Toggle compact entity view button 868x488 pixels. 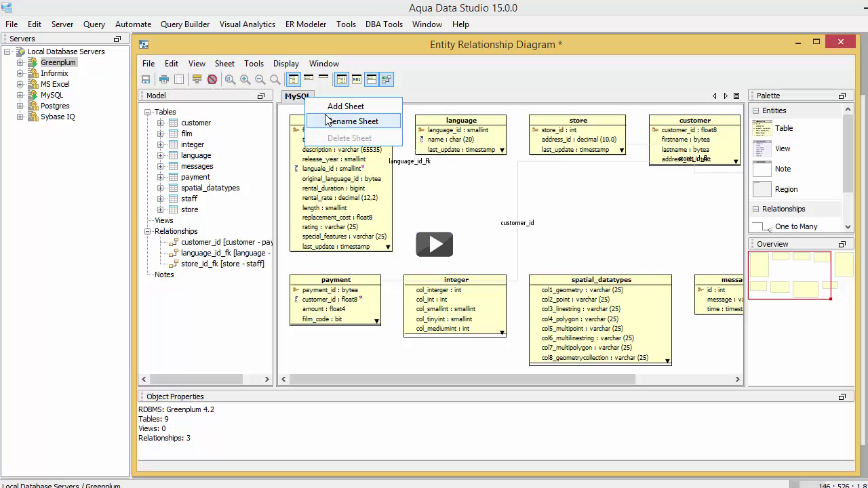tap(309, 79)
